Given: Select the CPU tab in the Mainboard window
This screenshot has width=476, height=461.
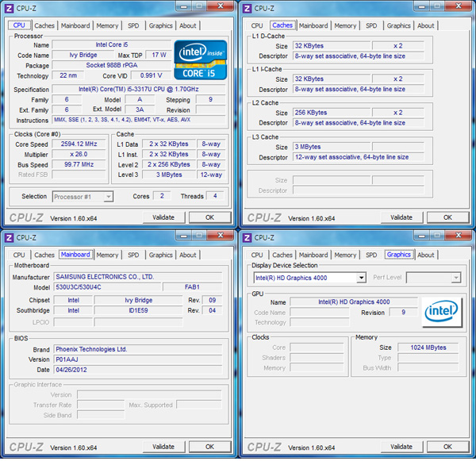Looking at the screenshot, I should pyautogui.click(x=19, y=255).
